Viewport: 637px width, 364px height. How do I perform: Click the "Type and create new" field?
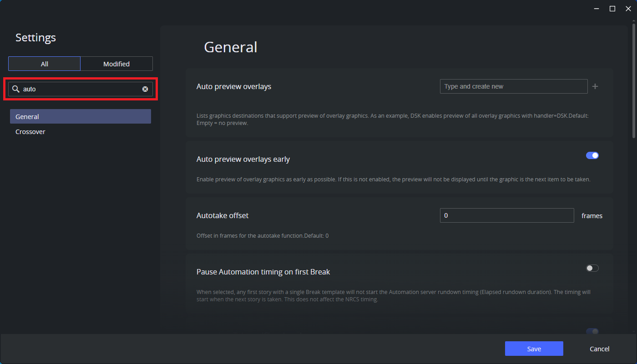coord(513,86)
